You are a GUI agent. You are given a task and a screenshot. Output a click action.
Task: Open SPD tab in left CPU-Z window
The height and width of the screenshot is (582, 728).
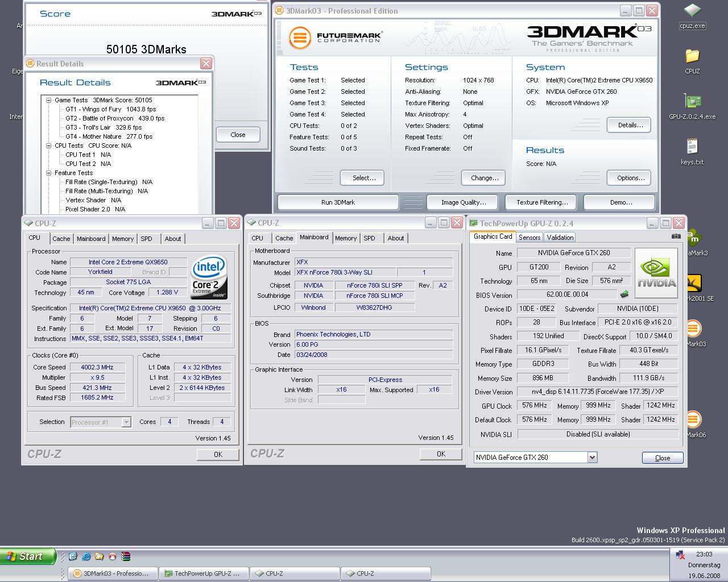tap(147, 239)
